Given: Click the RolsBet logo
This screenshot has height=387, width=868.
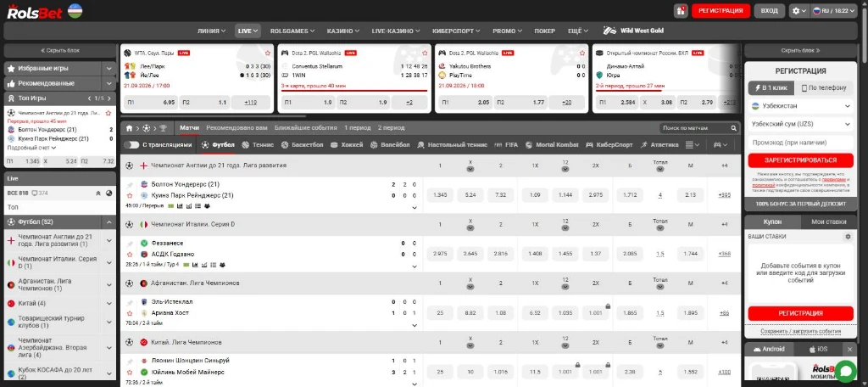Looking at the screenshot, I should (x=35, y=11).
